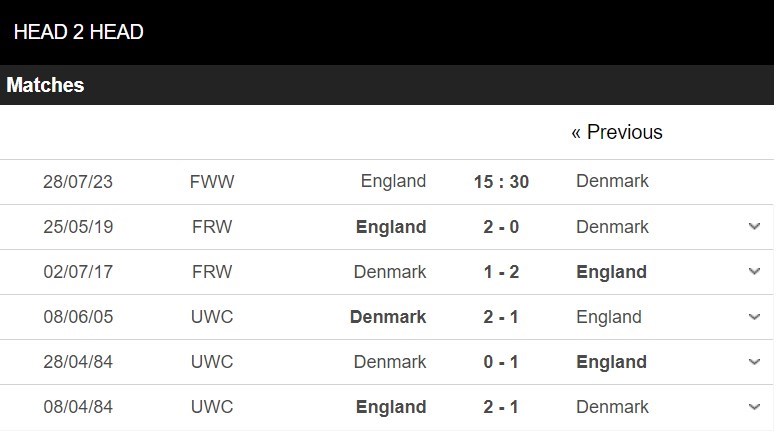Expand the 28/04/84 match details chevron

pyautogui.click(x=754, y=362)
